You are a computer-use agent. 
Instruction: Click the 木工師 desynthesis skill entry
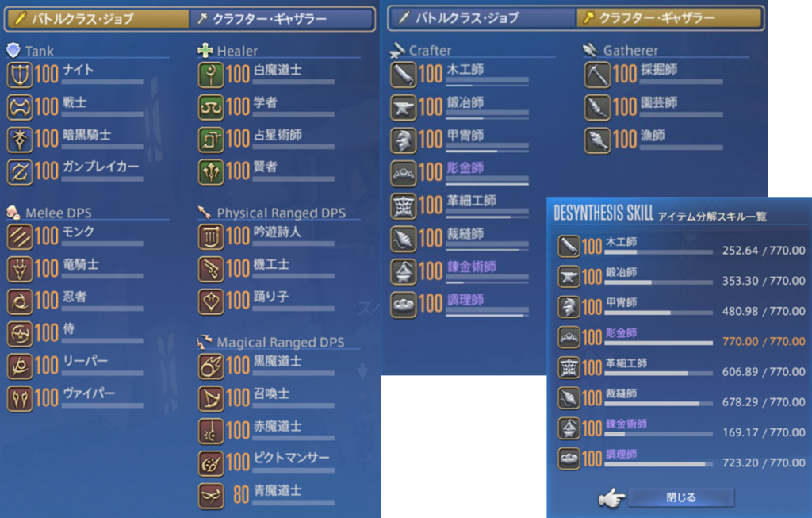coord(681,247)
